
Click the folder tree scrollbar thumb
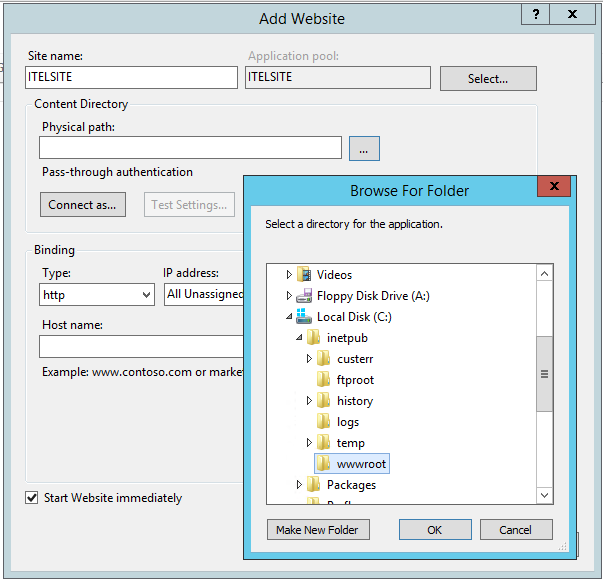pyautogui.click(x=544, y=374)
